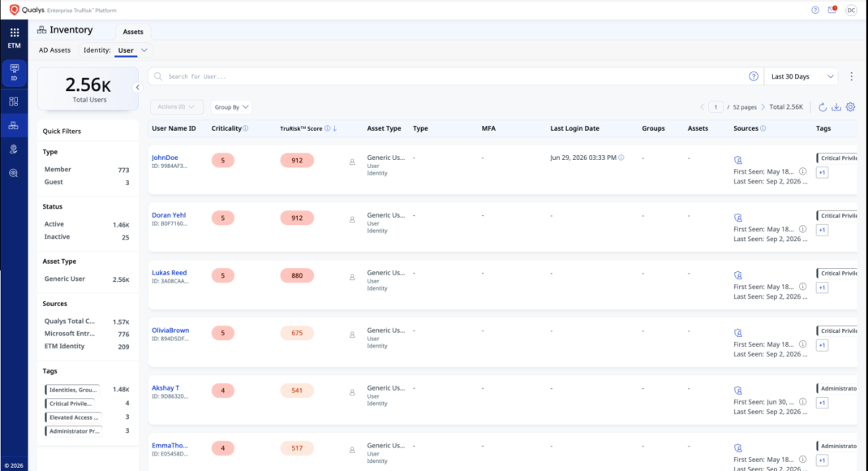
Task: Open the dashboard icon in left sidebar
Action: [x=14, y=102]
